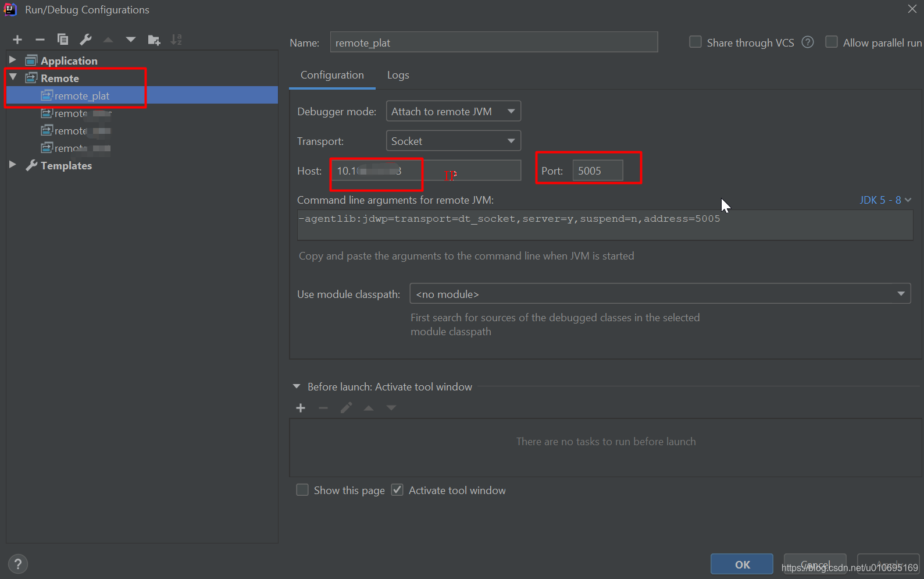This screenshot has height=579, width=924.
Task: Uncheck Activate tool window
Action: pyautogui.click(x=397, y=490)
